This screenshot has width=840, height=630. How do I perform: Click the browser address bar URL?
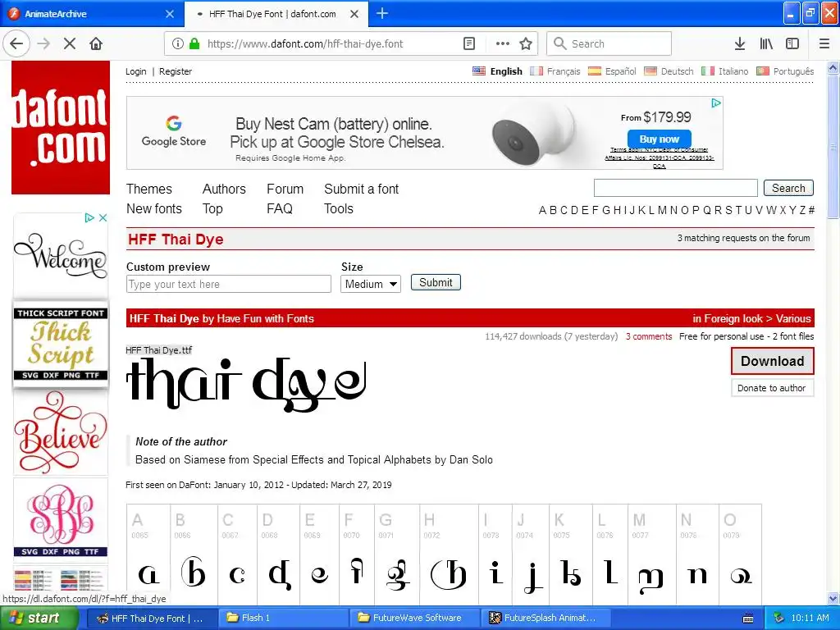coord(305,43)
